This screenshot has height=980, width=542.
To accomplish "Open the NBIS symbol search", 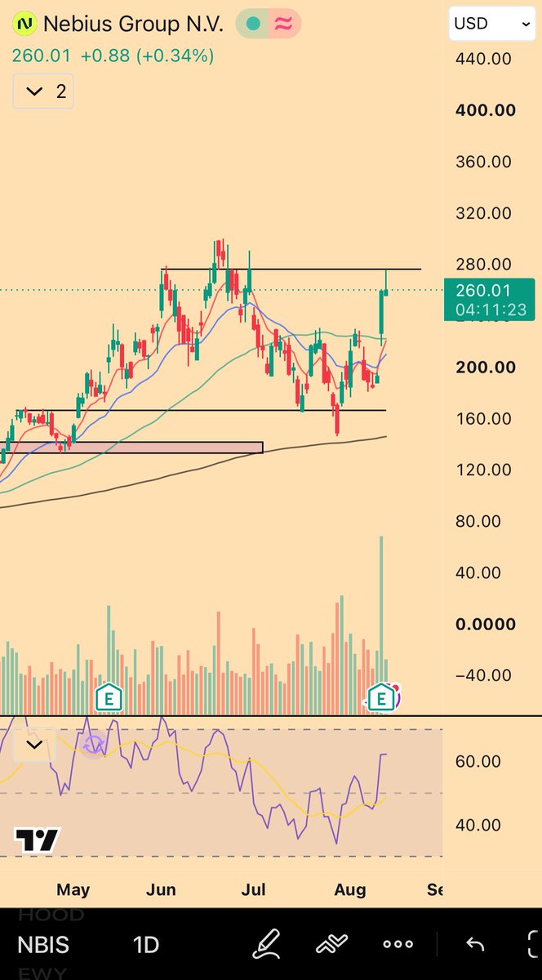I will click(43, 945).
